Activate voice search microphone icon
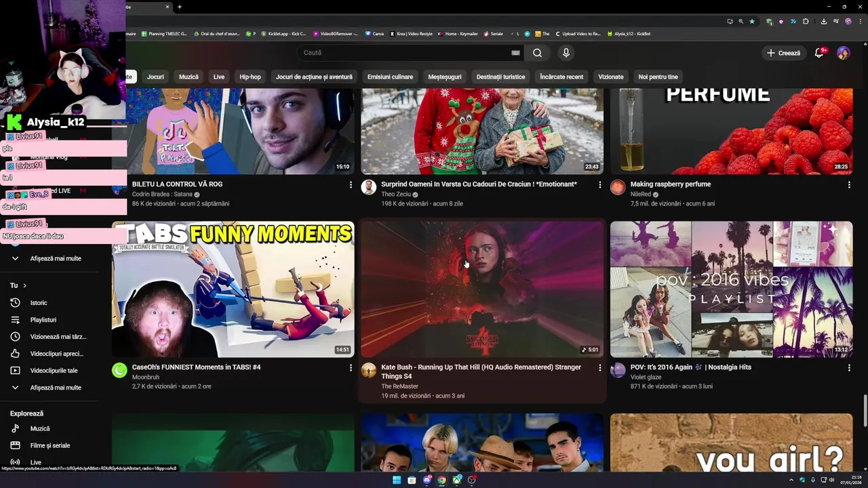This screenshot has width=868, height=488. tap(566, 53)
